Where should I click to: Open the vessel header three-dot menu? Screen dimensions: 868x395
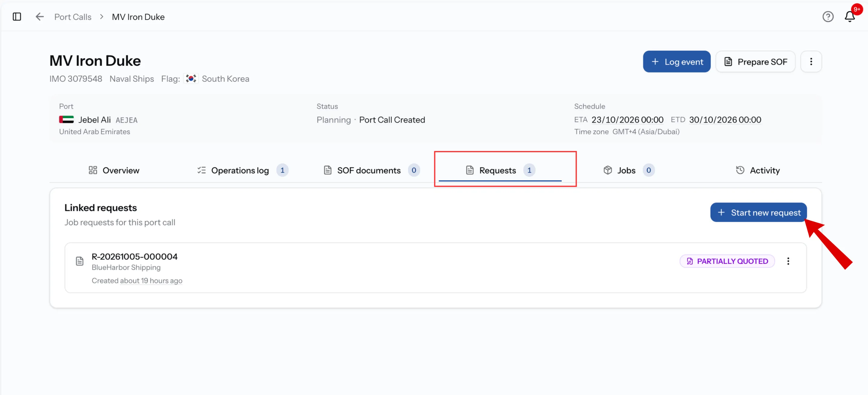tap(811, 62)
